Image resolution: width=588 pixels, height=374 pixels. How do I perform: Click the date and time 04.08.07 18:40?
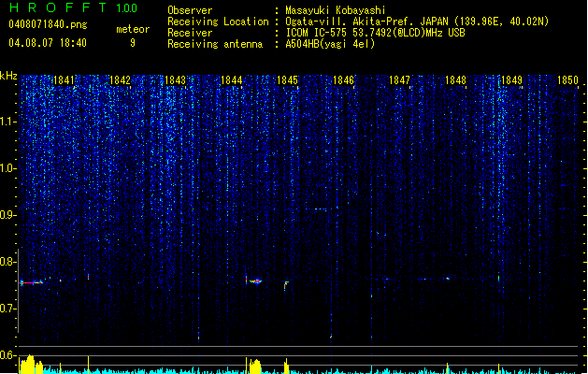point(48,43)
